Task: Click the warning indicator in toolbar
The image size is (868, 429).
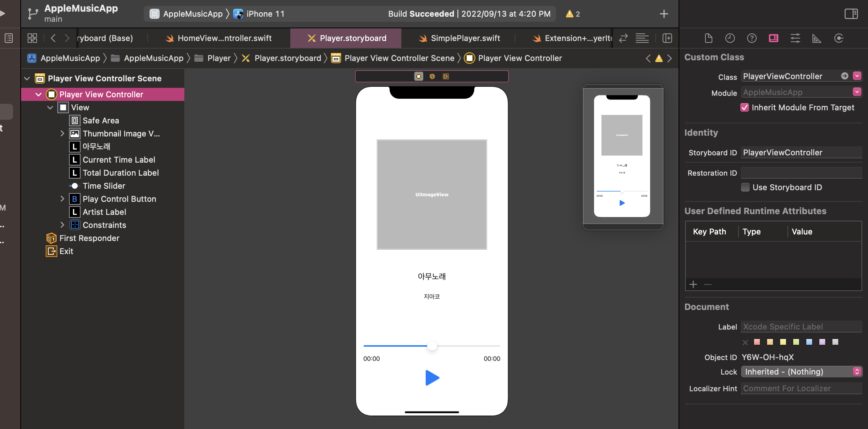Action: coord(573,14)
